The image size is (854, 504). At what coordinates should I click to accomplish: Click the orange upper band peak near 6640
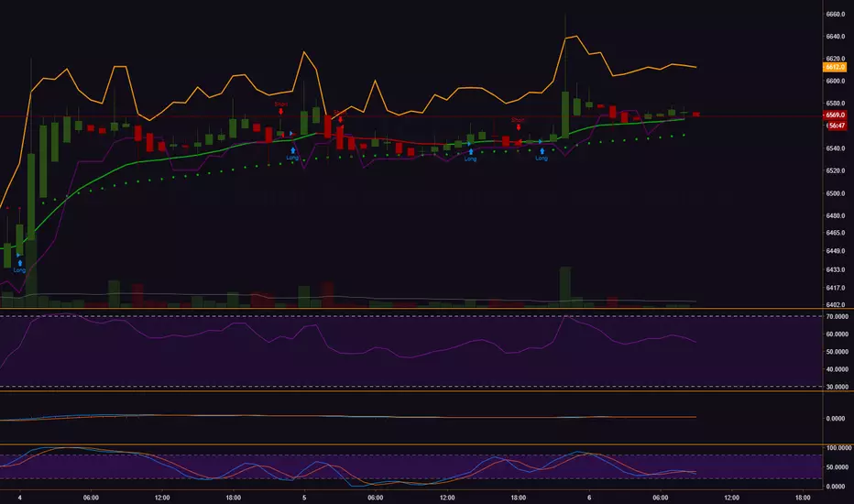(x=575, y=37)
